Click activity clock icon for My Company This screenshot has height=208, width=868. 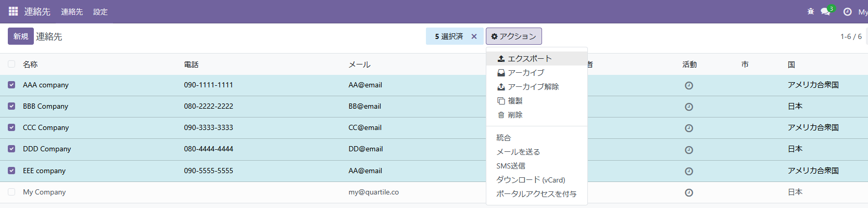(x=688, y=192)
